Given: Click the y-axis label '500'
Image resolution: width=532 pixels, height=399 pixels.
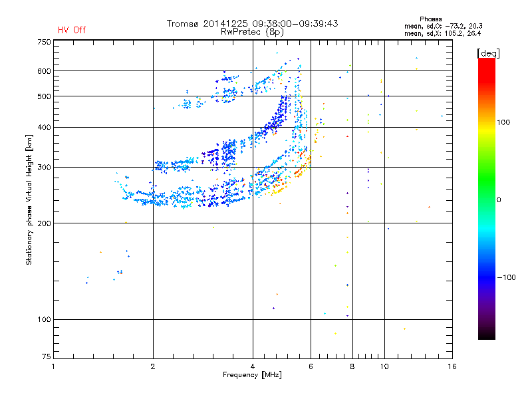Looking at the screenshot, I should [45, 96].
